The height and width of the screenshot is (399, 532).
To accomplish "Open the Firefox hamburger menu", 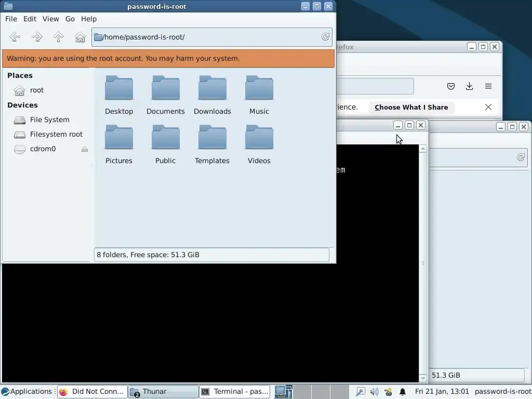I will [x=488, y=86].
